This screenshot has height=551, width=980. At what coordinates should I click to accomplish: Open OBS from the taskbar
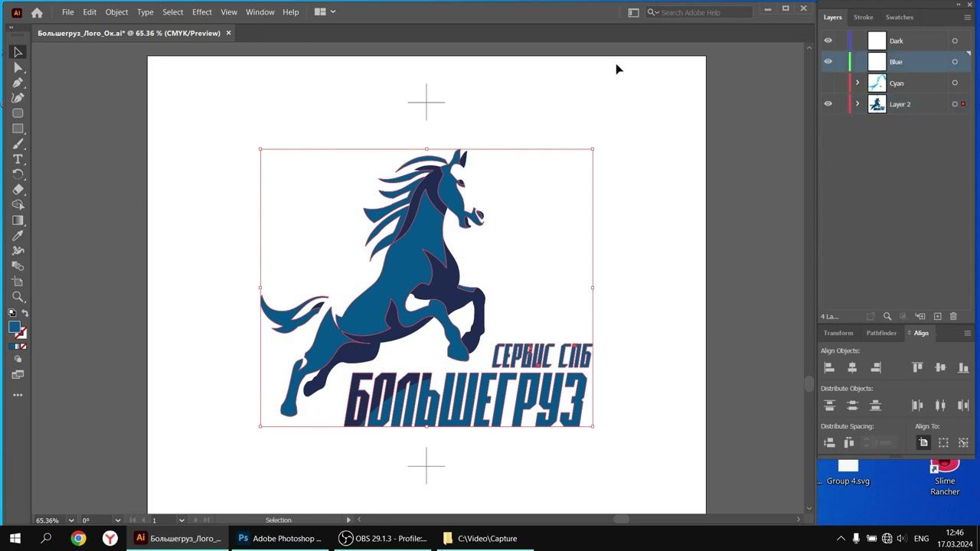pyautogui.click(x=383, y=538)
